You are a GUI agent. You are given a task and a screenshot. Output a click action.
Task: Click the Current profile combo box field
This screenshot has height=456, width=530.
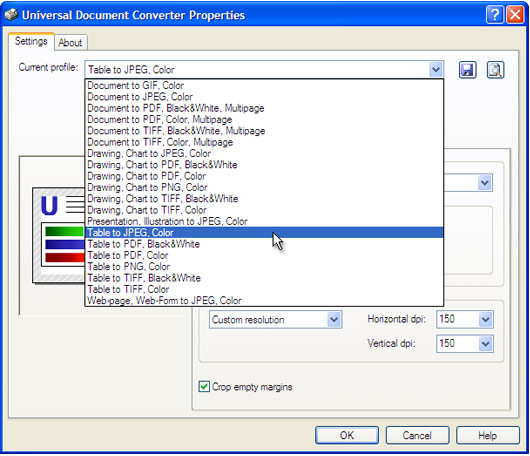point(264,70)
